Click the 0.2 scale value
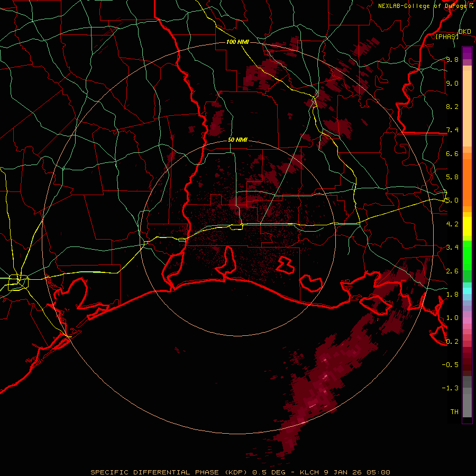 452,342
